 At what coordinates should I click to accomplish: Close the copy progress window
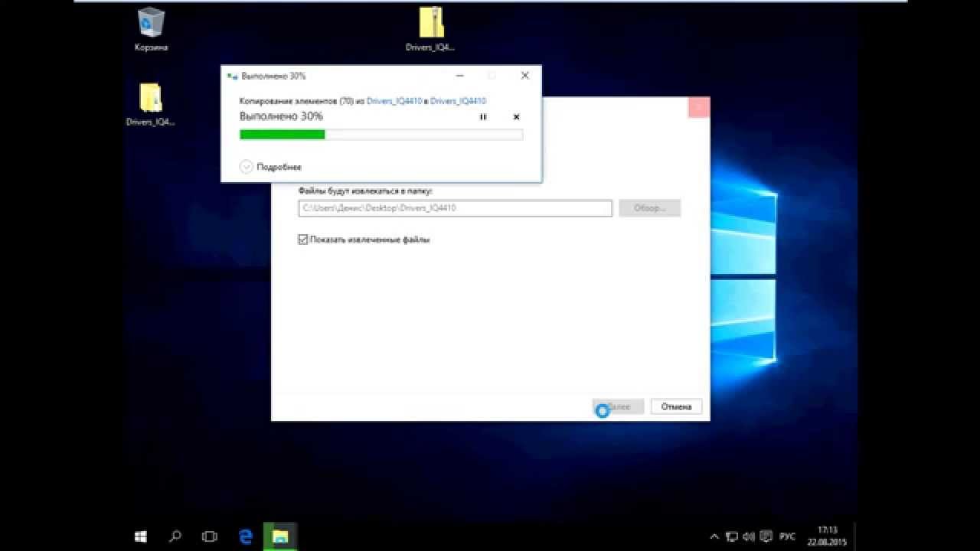524,76
